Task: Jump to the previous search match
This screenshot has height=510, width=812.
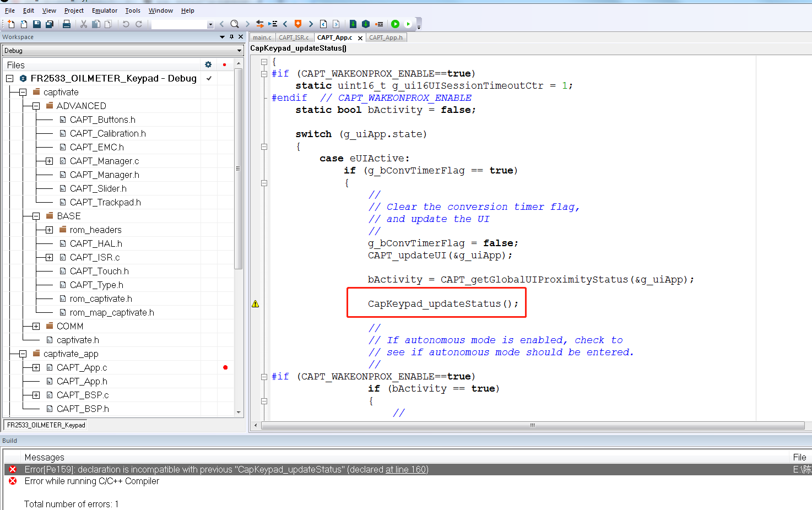Action: click(x=222, y=24)
